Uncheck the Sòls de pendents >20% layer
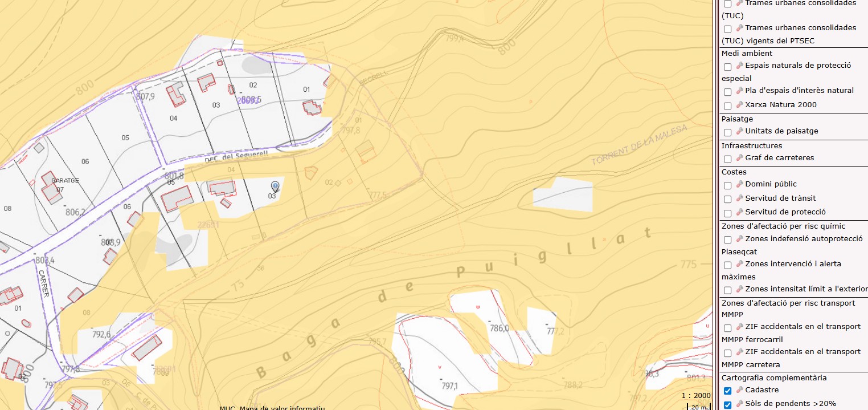This screenshot has height=410, width=868. [727, 404]
